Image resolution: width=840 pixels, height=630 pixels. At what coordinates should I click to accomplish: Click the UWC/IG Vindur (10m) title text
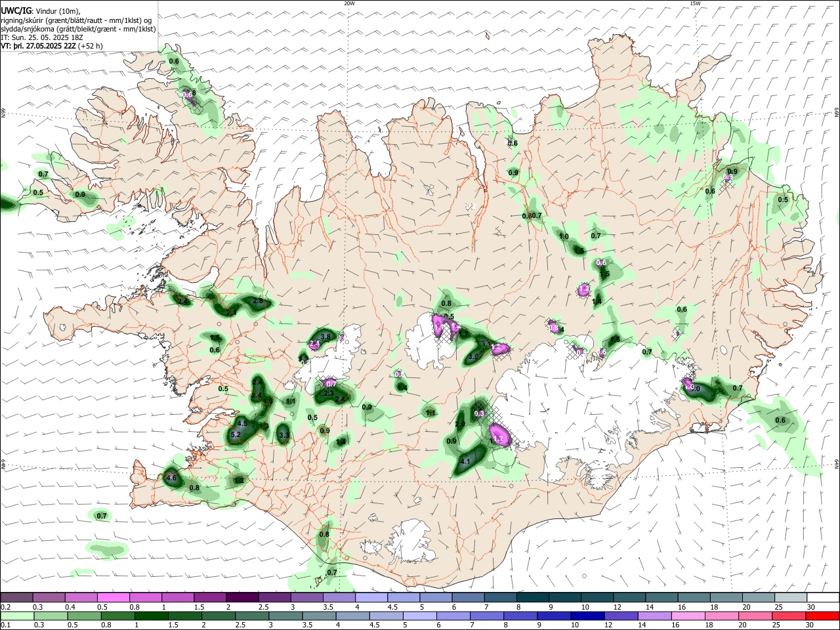coord(41,10)
